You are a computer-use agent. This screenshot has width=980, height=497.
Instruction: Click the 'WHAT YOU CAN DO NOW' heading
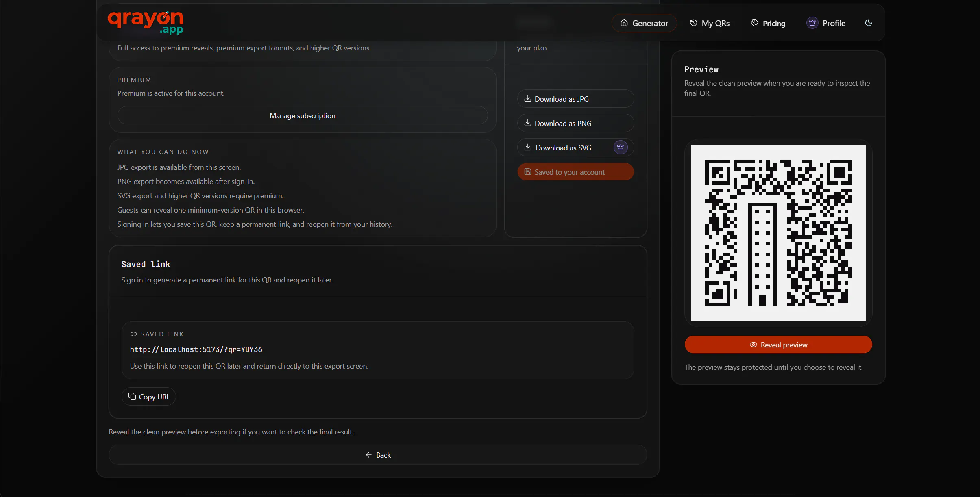(x=163, y=152)
